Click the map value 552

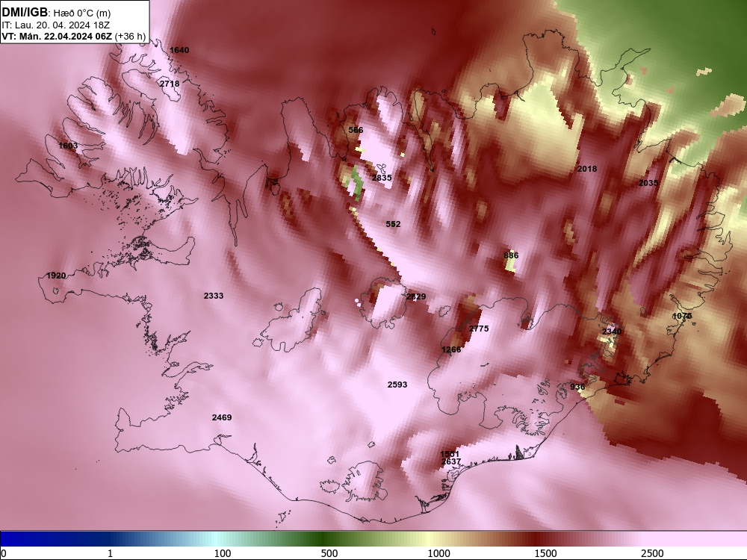[393, 224]
